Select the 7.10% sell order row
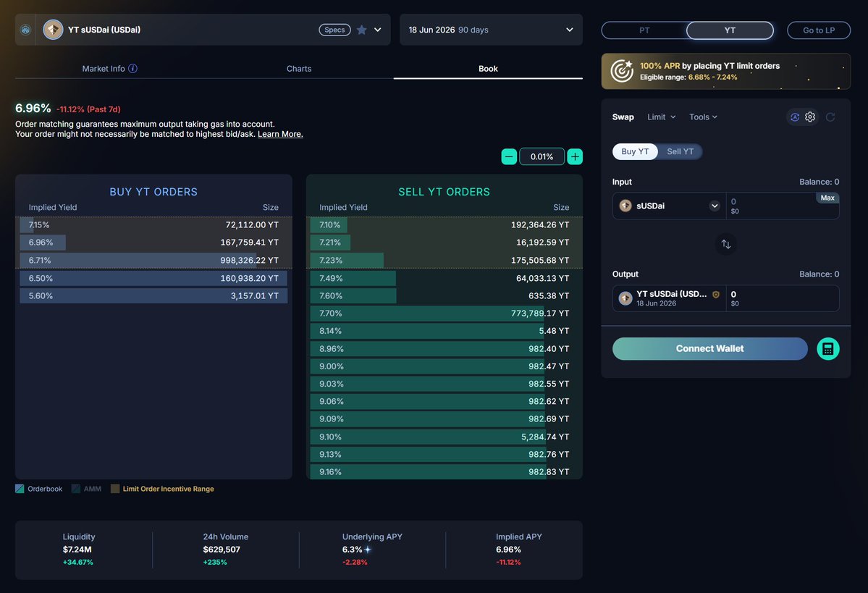 click(x=444, y=224)
